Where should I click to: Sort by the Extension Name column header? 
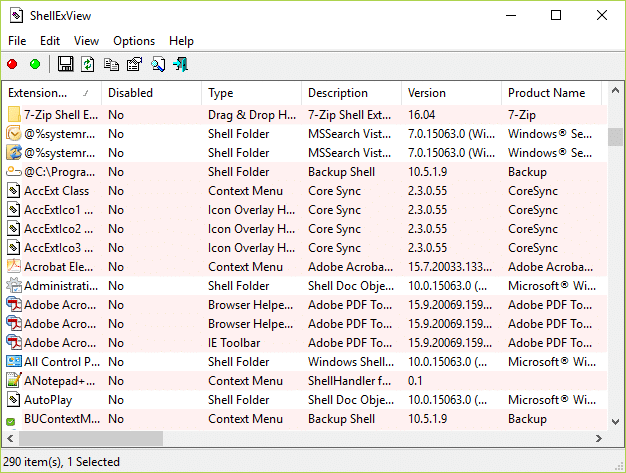(50, 93)
